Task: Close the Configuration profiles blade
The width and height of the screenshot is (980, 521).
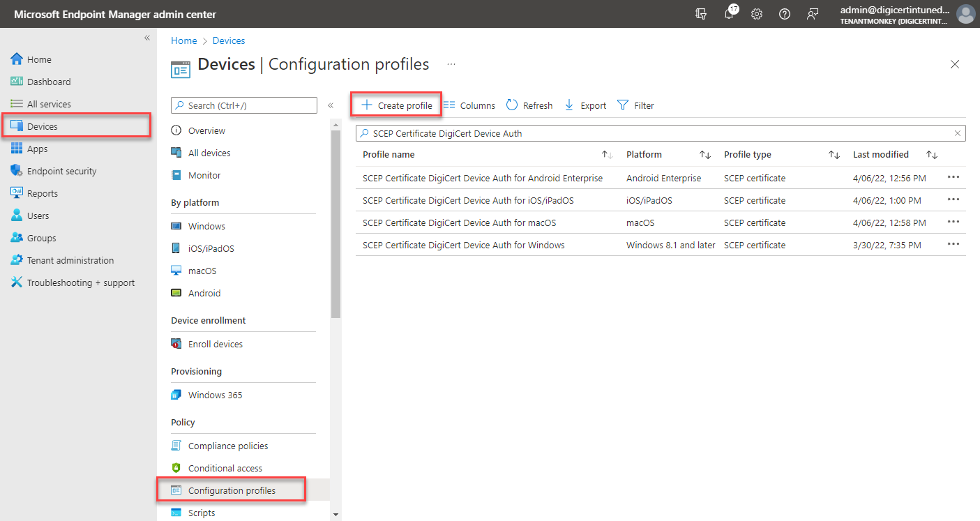Action: click(955, 64)
